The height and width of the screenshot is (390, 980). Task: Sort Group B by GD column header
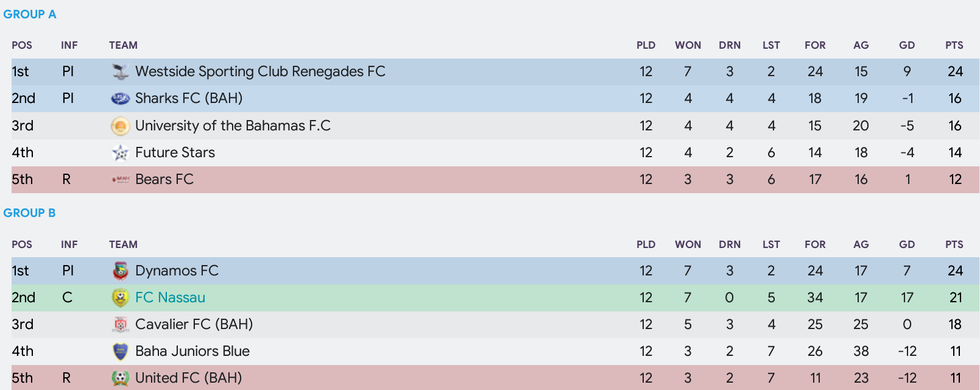click(907, 244)
